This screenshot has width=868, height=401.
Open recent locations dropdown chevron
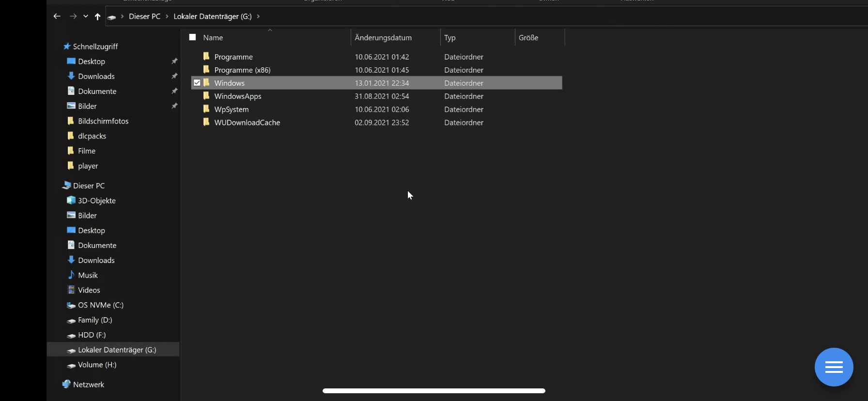click(x=86, y=16)
